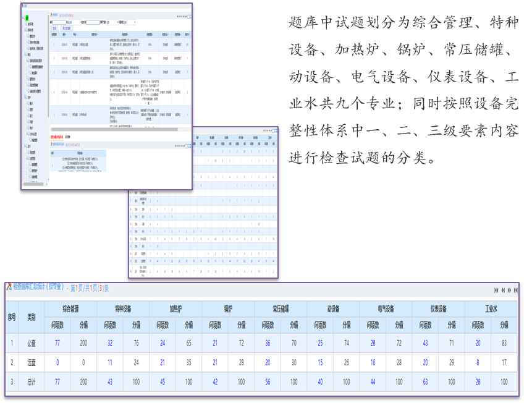Open 总计 question count 40 under 动设备
The width and height of the screenshot is (532, 403).
[320, 382]
